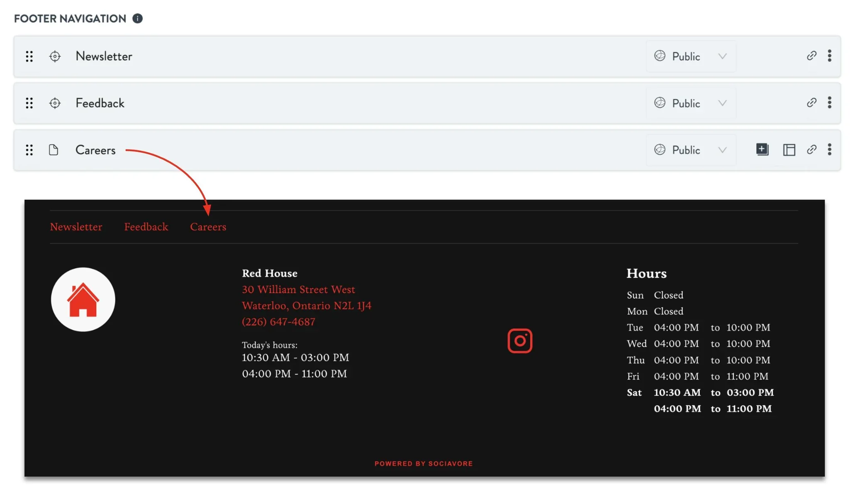Click the Newsletter row target icon
Viewport: 850px width, 504px height.
(55, 56)
